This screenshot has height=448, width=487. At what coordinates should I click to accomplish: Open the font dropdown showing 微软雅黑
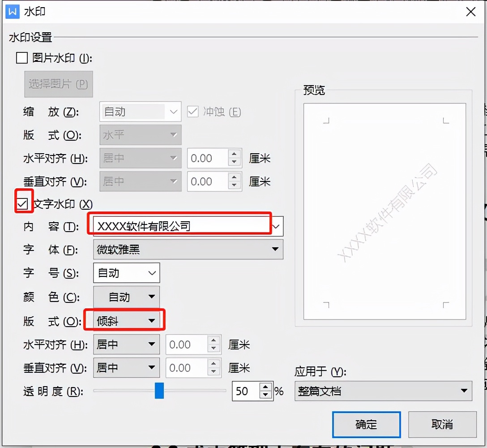(x=188, y=250)
